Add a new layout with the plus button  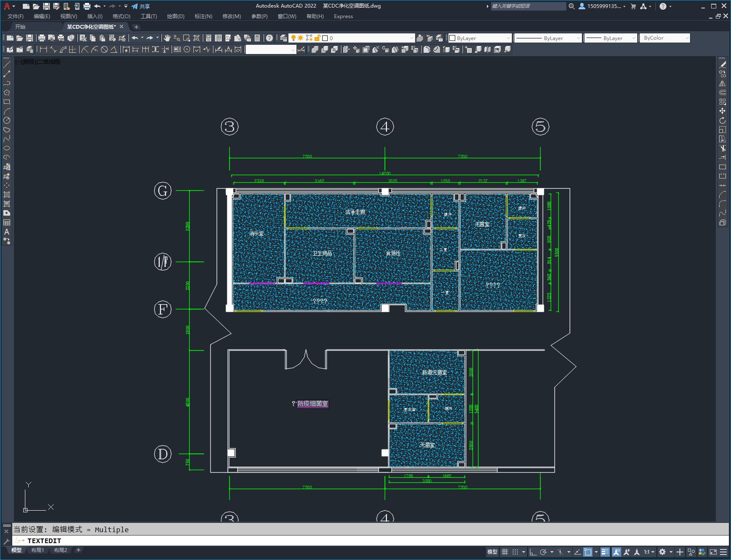pyautogui.click(x=78, y=550)
